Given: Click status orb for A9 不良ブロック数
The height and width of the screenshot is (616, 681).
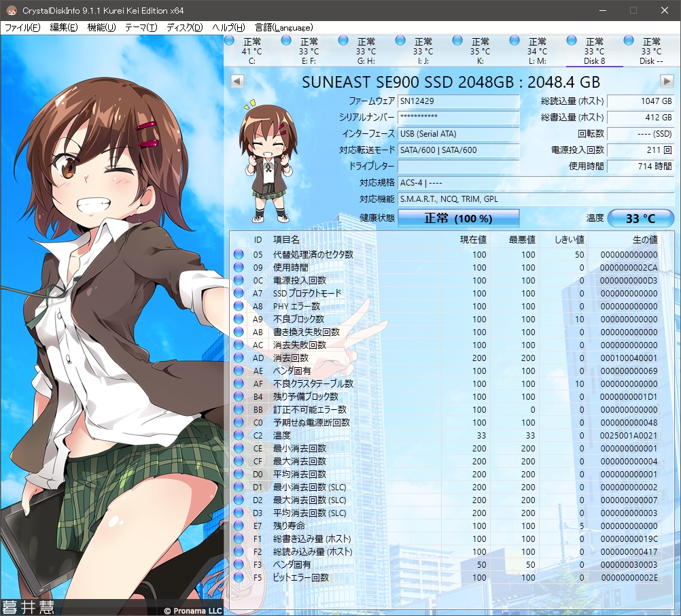Looking at the screenshot, I should [x=239, y=319].
